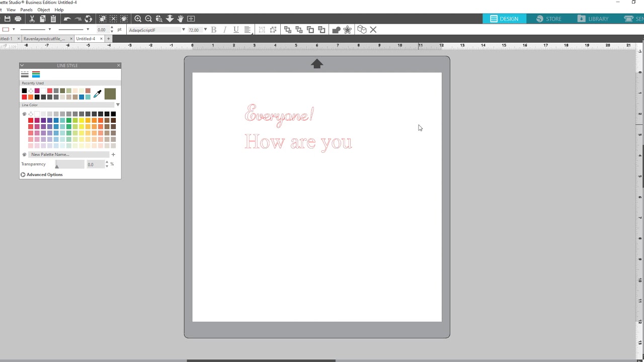644x362 pixels.
Task: Click the New Palette Name field
Action: (x=68, y=154)
